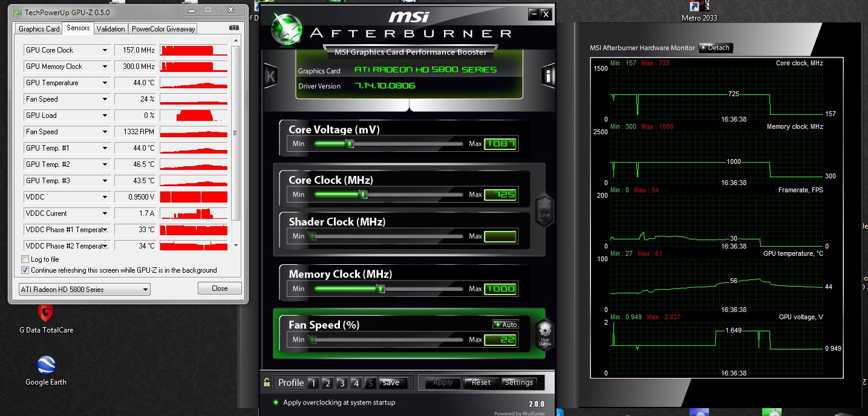Viewport: 868px width, 416px height.
Task: Click the GPU-Z Close button
Action: 220,288
